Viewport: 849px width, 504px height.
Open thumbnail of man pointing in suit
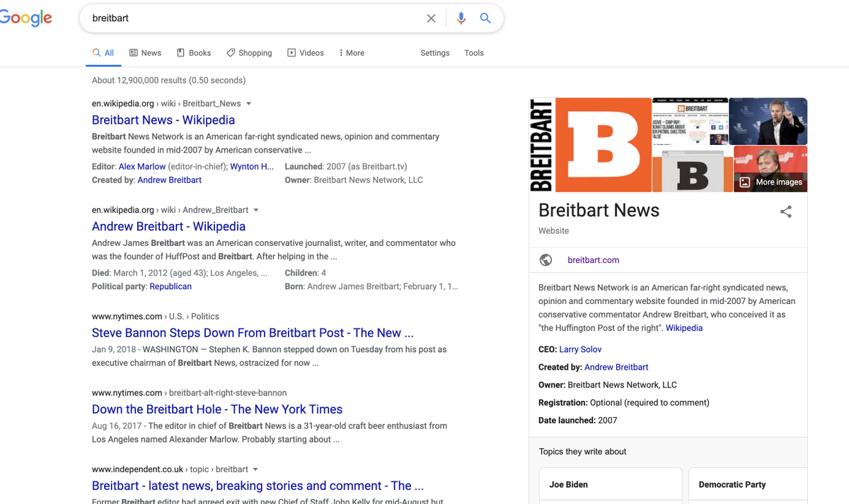[768, 121]
